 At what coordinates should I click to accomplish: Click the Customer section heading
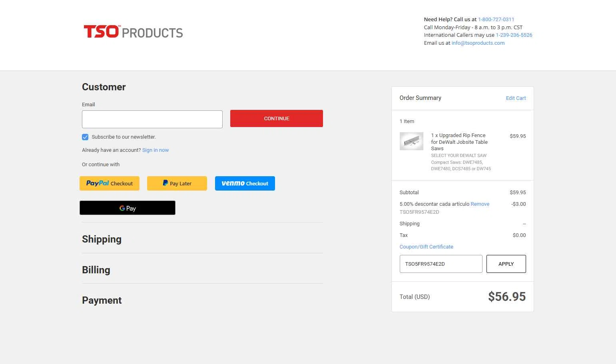click(104, 87)
